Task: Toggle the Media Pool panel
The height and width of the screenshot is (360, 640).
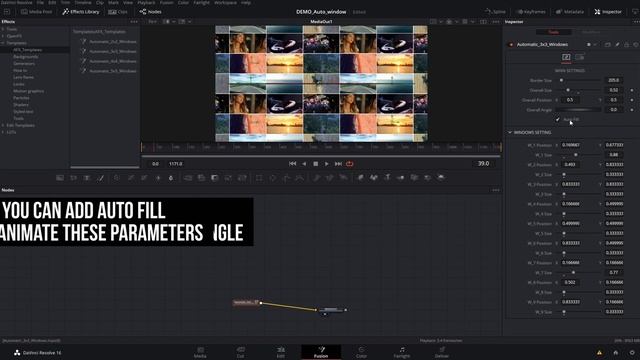Action: point(37,12)
